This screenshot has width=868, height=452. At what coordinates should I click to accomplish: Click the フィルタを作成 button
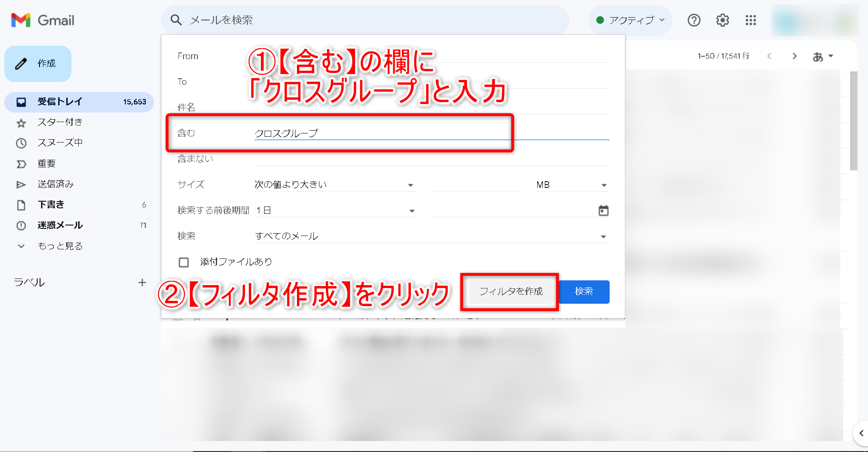[511, 291]
